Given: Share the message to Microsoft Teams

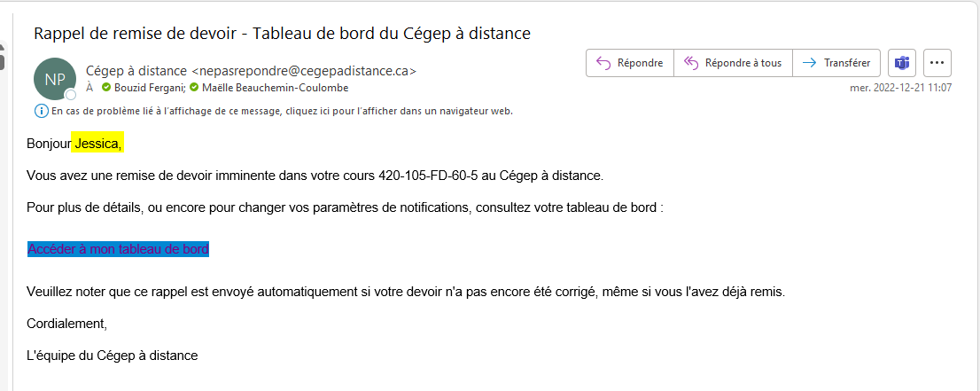Looking at the screenshot, I should 902,63.
